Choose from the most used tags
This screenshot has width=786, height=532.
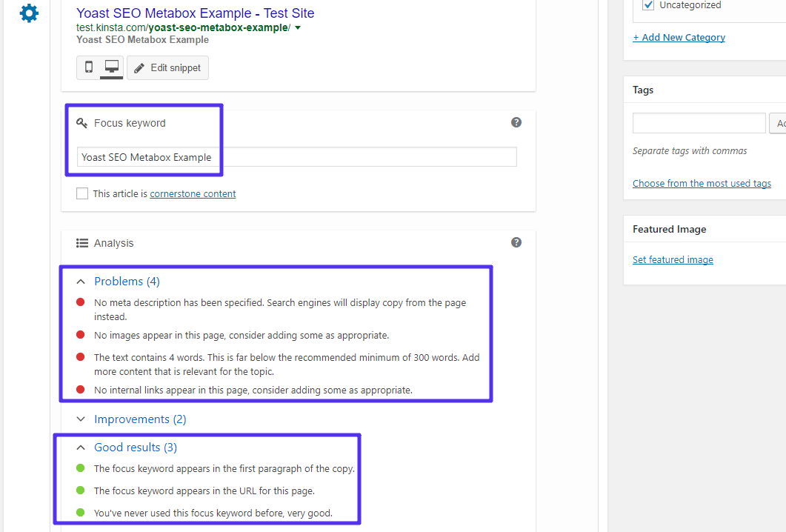pos(702,183)
